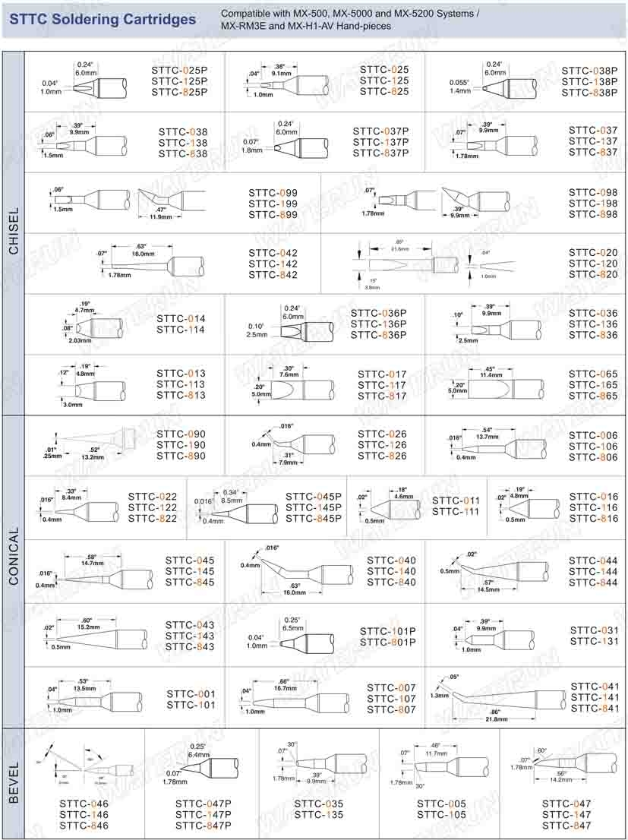The height and width of the screenshot is (840, 628).
Task: Click part number STTC-844
Action: pyautogui.click(x=593, y=583)
